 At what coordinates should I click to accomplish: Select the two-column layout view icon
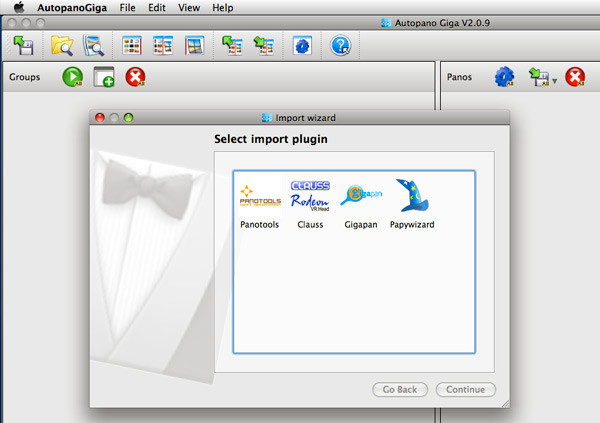(163, 46)
